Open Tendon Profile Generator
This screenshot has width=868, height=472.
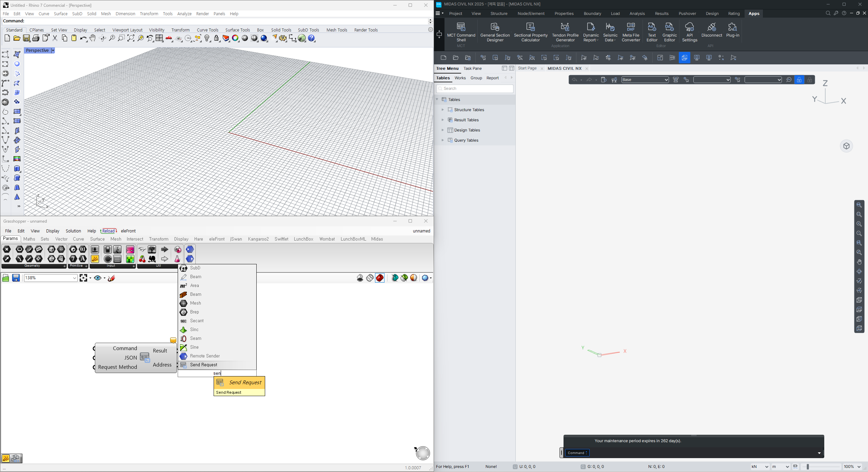pyautogui.click(x=565, y=32)
